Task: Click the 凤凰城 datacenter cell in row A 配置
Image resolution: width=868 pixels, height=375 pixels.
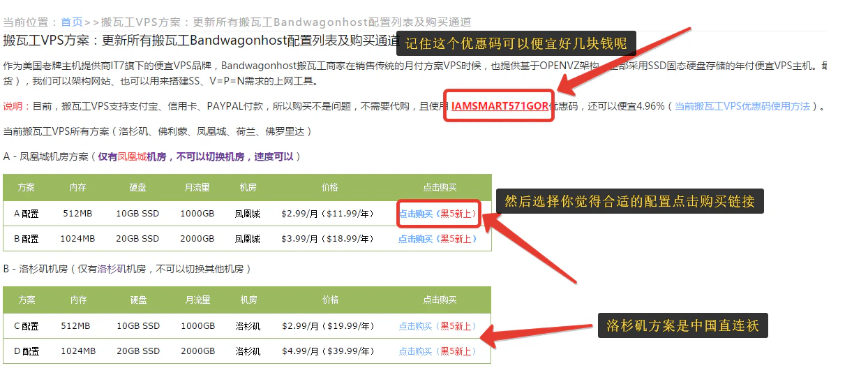Action: click(248, 214)
